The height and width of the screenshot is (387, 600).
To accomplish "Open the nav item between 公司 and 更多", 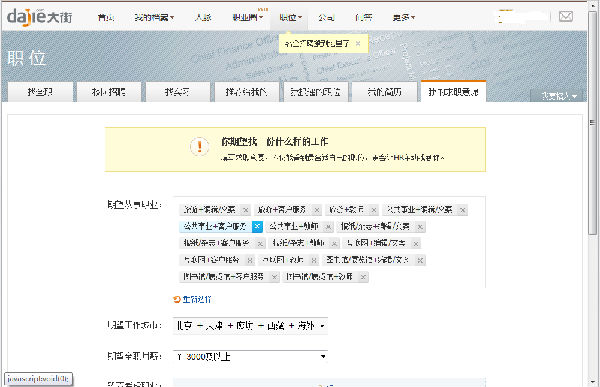I will tap(363, 17).
